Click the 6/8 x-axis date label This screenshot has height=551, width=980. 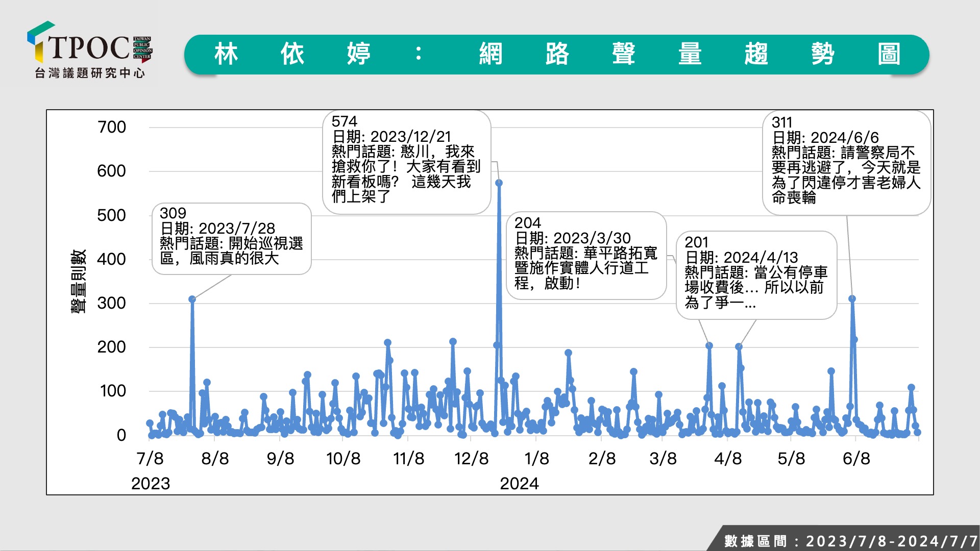pos(856,459)
